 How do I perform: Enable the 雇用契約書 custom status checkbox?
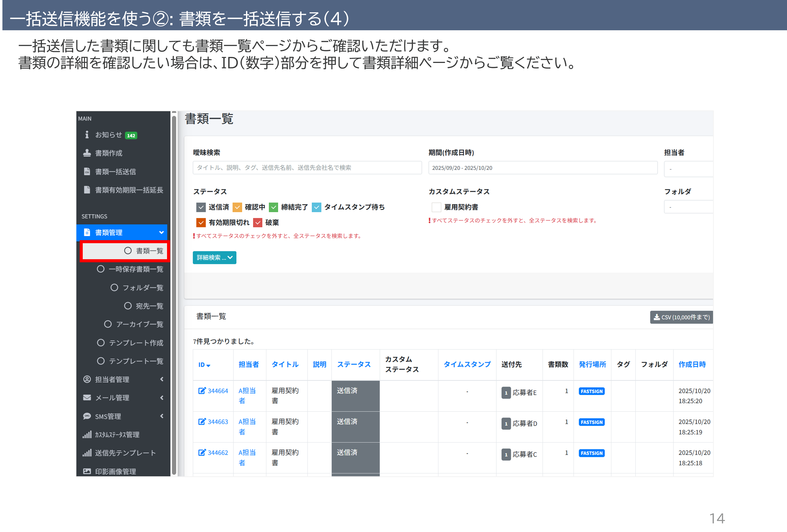[x=436, y=207]
